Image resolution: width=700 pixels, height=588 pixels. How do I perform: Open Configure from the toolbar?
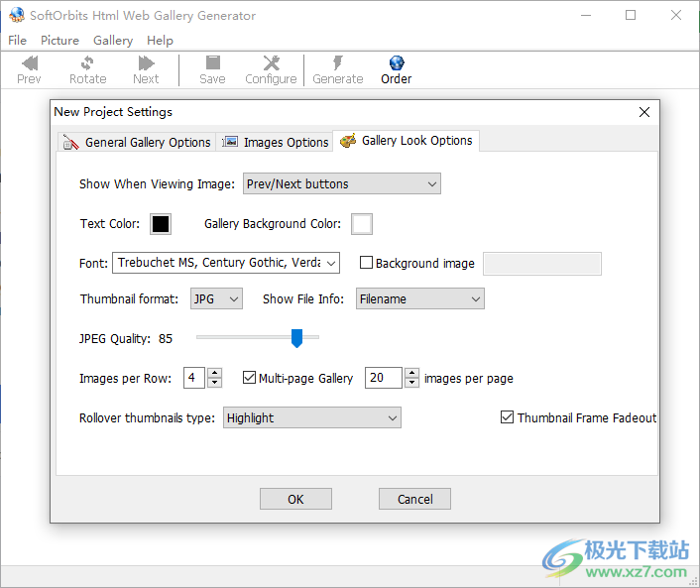point(271,70)
